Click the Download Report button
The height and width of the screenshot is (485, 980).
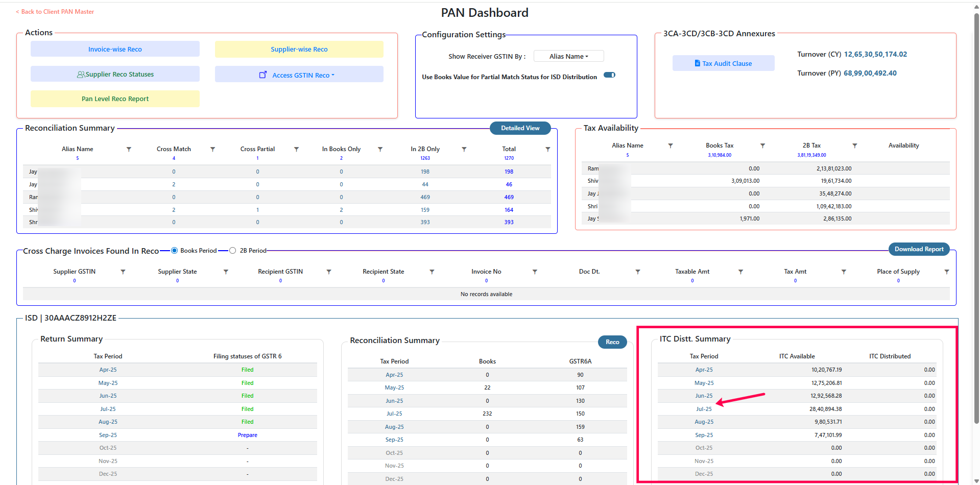pyautogui.click(x=919, y=249)
